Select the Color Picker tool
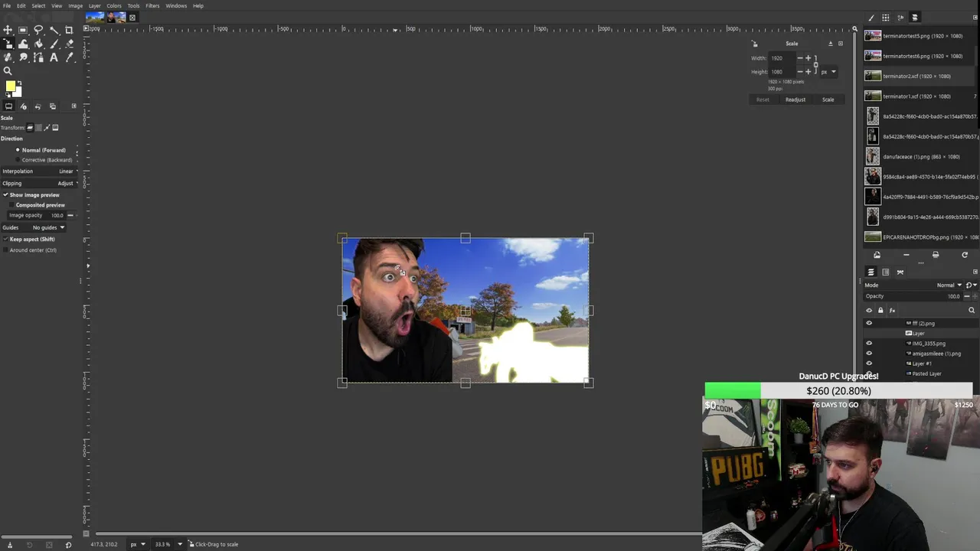This screenshot has height=551, width=980. point(69,57)
